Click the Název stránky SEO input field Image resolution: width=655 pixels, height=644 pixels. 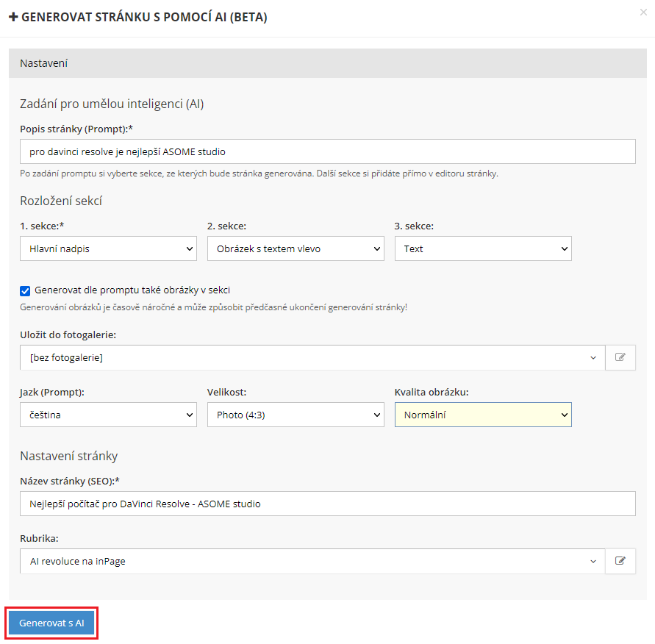(x=327, y=504)
